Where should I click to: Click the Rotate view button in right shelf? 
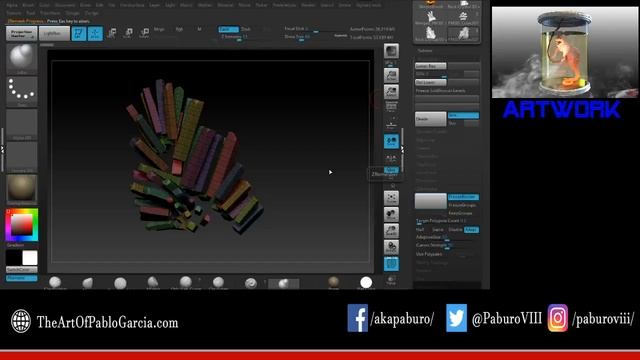click(x=391, y=247)
